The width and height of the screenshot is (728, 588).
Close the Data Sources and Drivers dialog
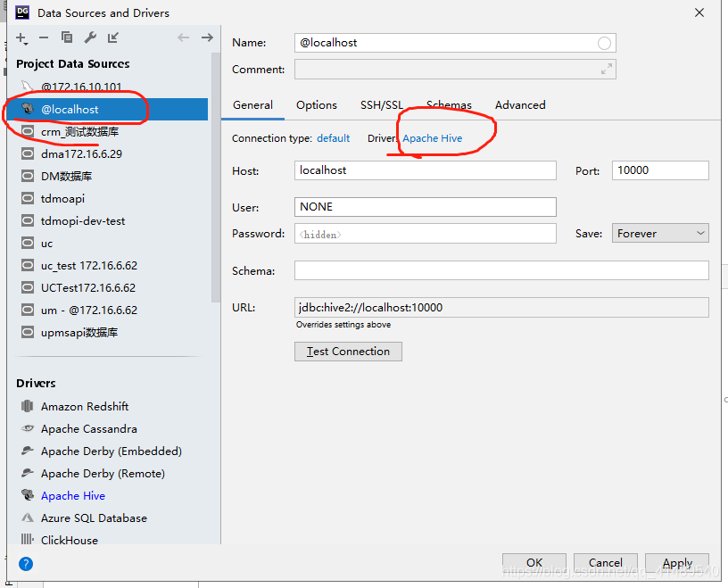click(699, 12)
